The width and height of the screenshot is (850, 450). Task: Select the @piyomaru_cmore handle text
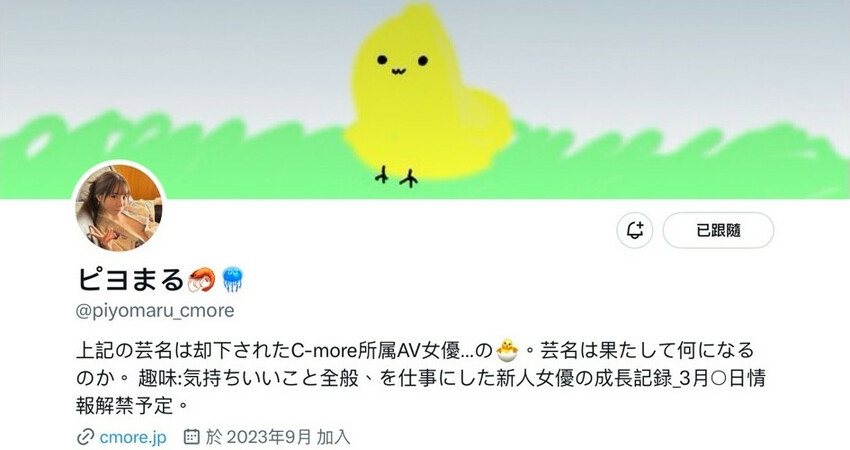point(155,311)
